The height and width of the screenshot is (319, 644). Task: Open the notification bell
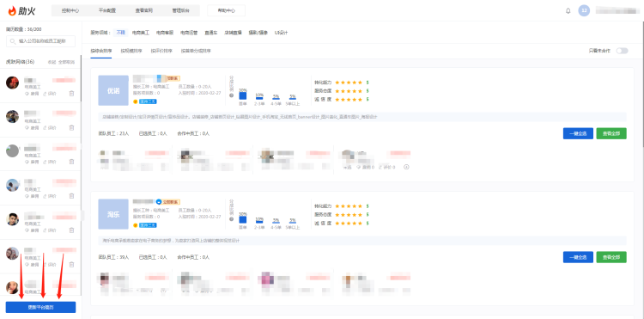pyautogui.click(x=568, y=11)
